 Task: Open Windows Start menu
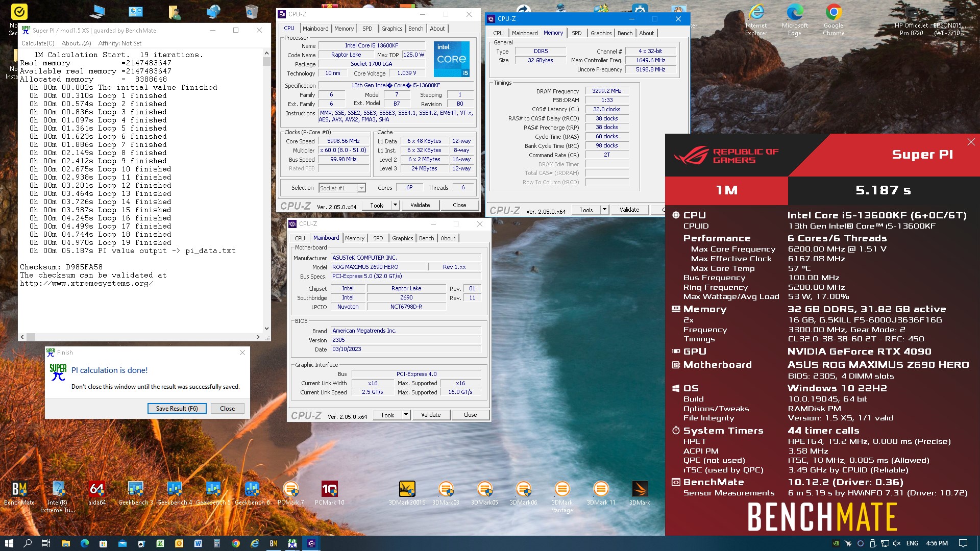(x=9, y=543)
